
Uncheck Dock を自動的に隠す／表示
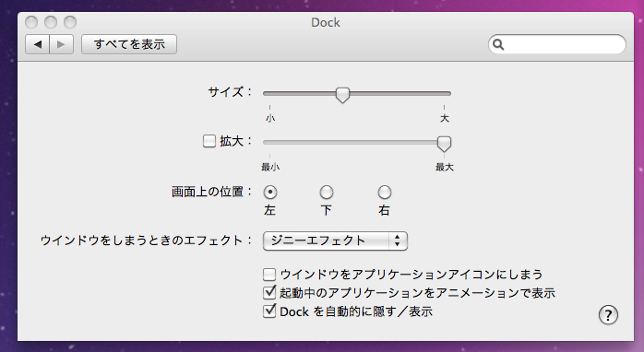[x=269, y=311]
